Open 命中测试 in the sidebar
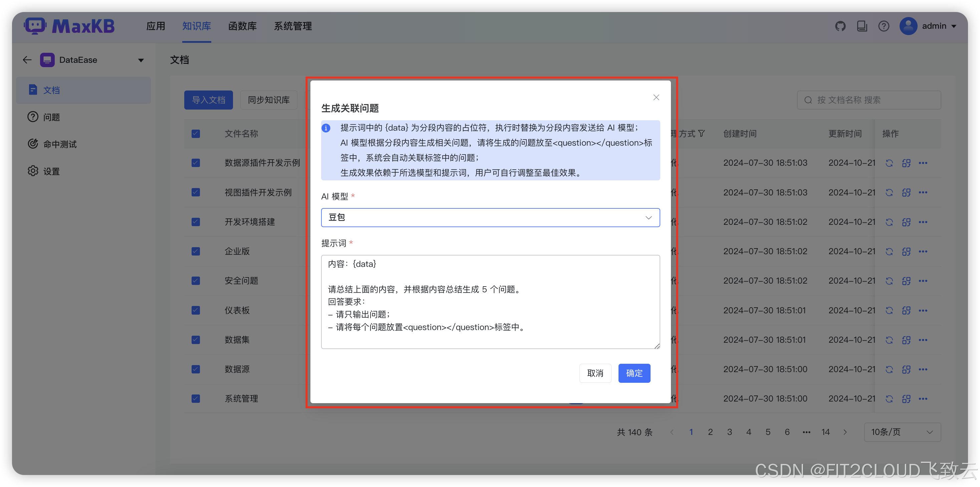The width and height of the screenshot is (980, 487). tap(60, 144)
